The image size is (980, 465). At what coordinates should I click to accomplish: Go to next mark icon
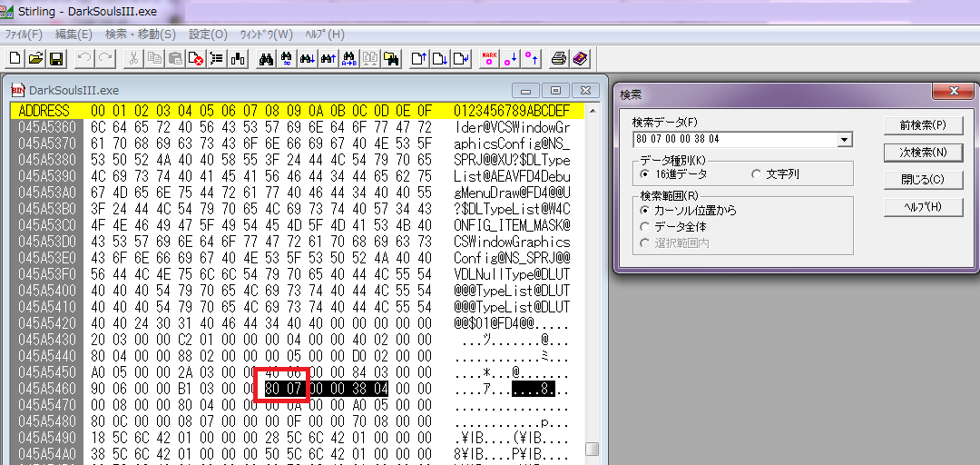(x=511, y=59)
